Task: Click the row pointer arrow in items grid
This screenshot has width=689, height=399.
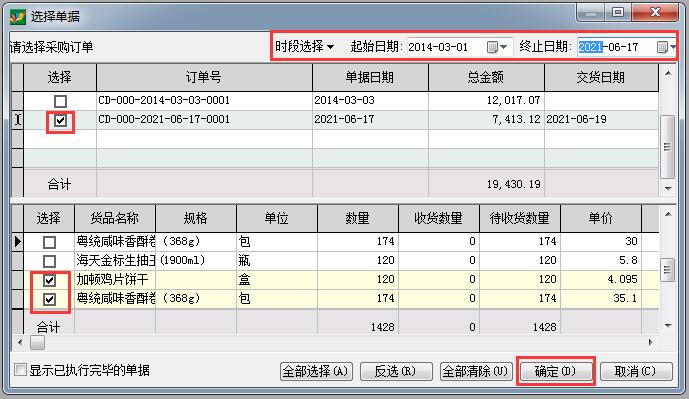Action: coord(18,241)
